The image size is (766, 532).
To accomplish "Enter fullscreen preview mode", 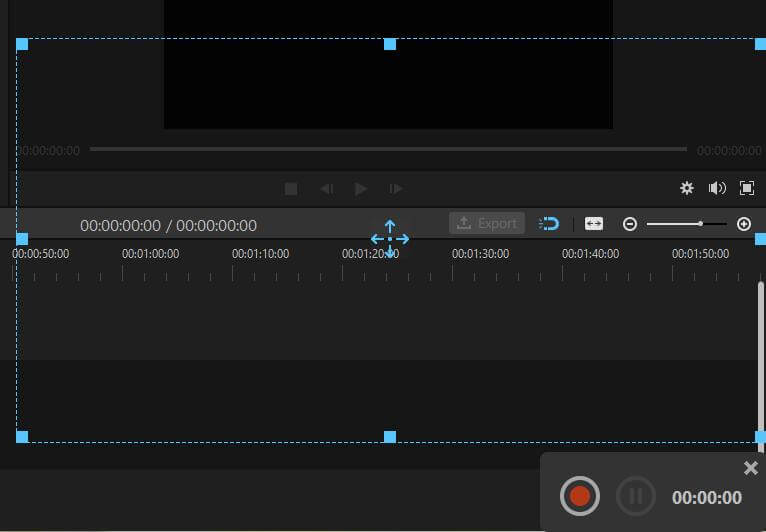I will [x=747, y=188].
